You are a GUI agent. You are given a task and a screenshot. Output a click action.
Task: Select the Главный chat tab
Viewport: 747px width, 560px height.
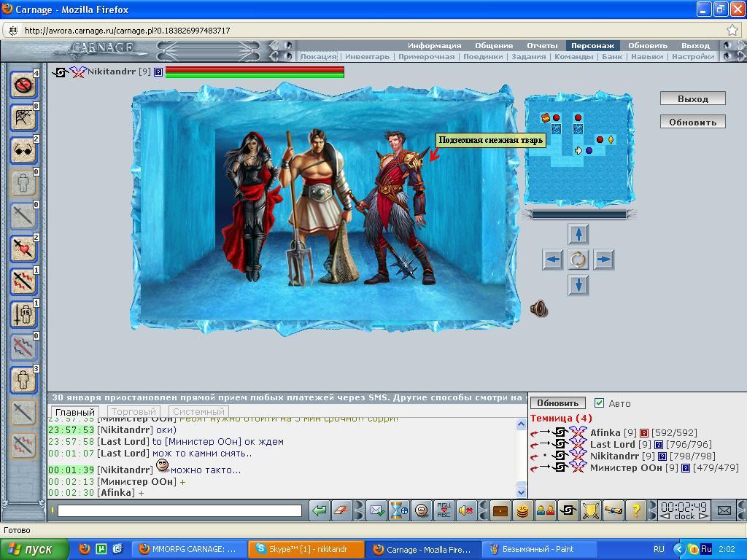[75, 412]
